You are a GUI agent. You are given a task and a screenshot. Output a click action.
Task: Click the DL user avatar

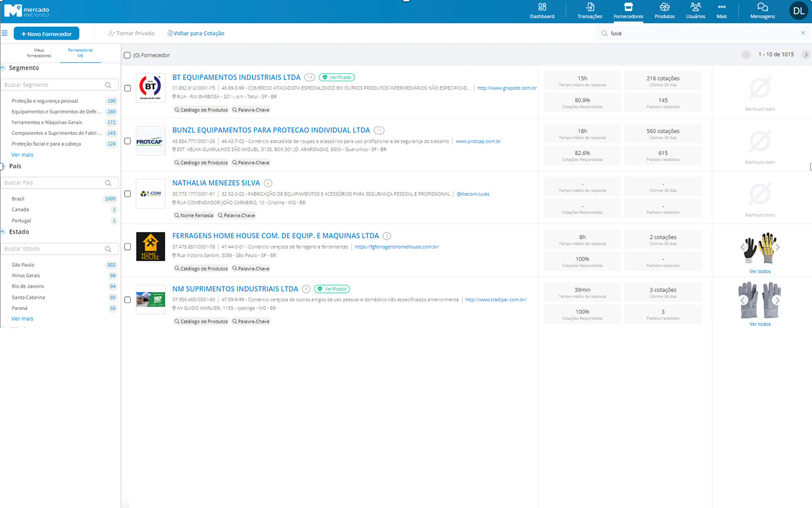point(798,11)
